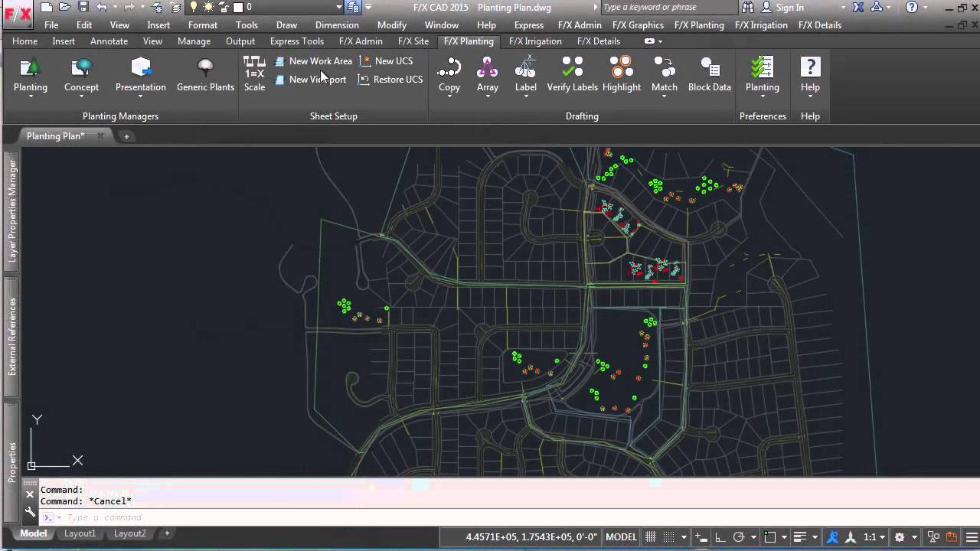Add a new drawing tab with plus
The image size is (980, 551).
click(126, 136)
